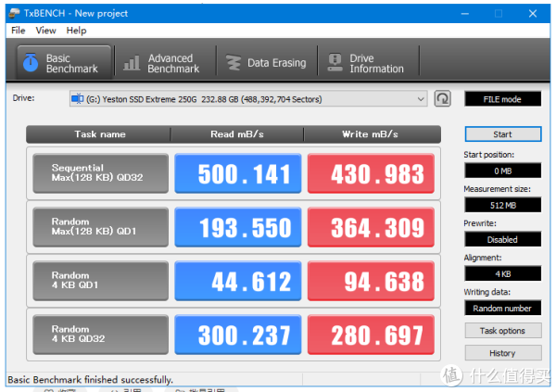Toggle the Prewrite Disabled setting
This screenshot has width=556, height=392.
point(503,239)
